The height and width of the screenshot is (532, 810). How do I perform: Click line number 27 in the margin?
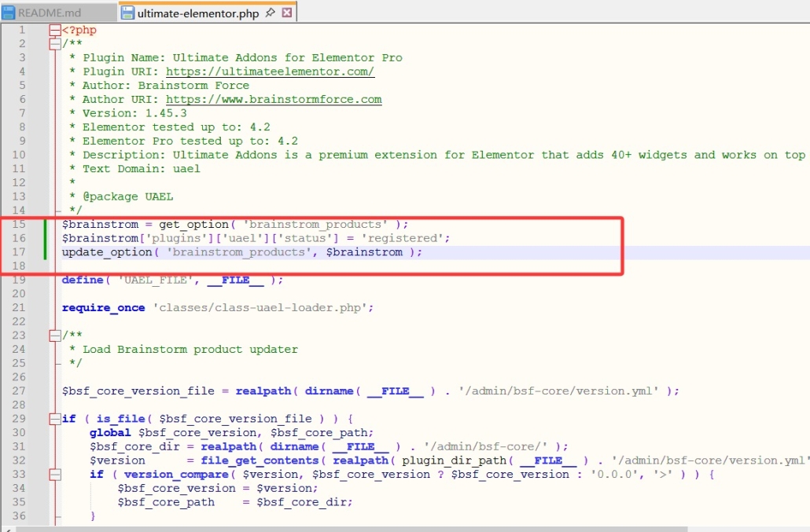19,391
